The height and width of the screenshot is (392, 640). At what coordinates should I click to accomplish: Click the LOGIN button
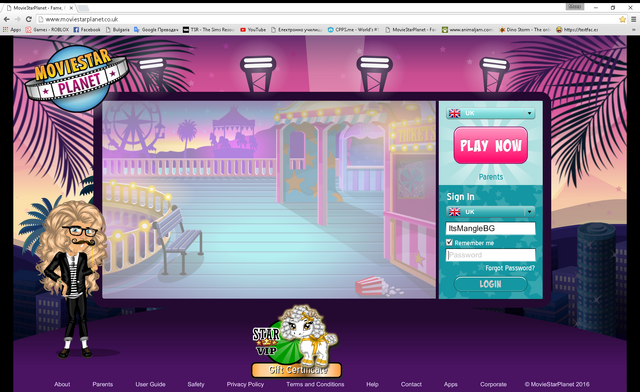491,284
